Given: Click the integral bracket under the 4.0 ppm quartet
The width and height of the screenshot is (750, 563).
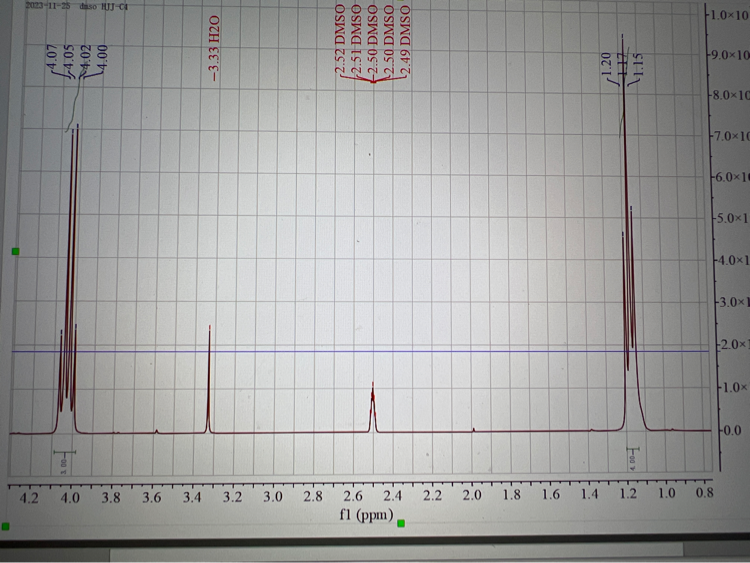Looking at the screenshot, I should click(65, 462).
